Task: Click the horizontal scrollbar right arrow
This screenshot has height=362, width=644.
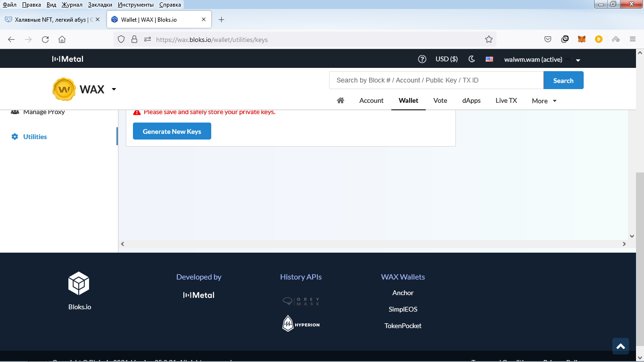Action: 624,244
